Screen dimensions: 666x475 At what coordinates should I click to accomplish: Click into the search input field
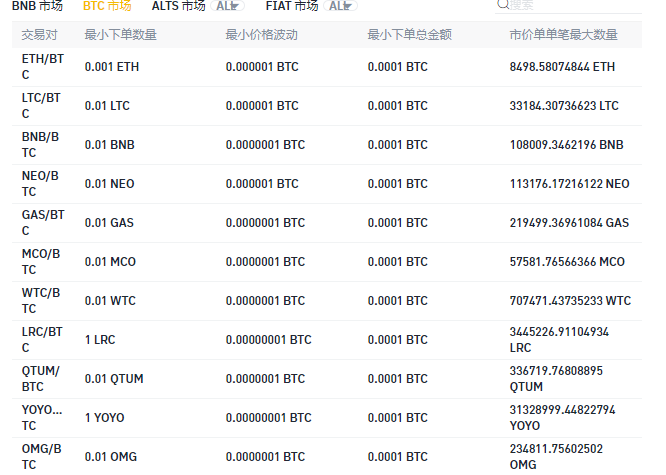[570, 5]
